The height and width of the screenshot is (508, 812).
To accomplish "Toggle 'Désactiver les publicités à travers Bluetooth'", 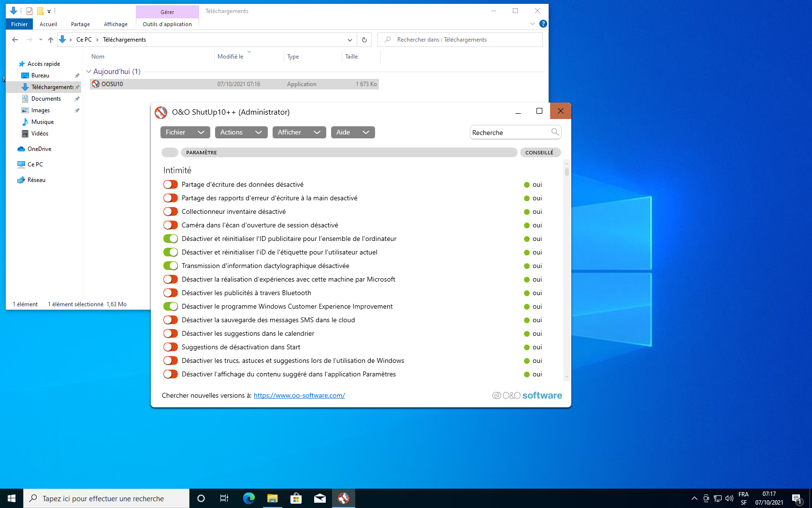I will coord(171,293).
